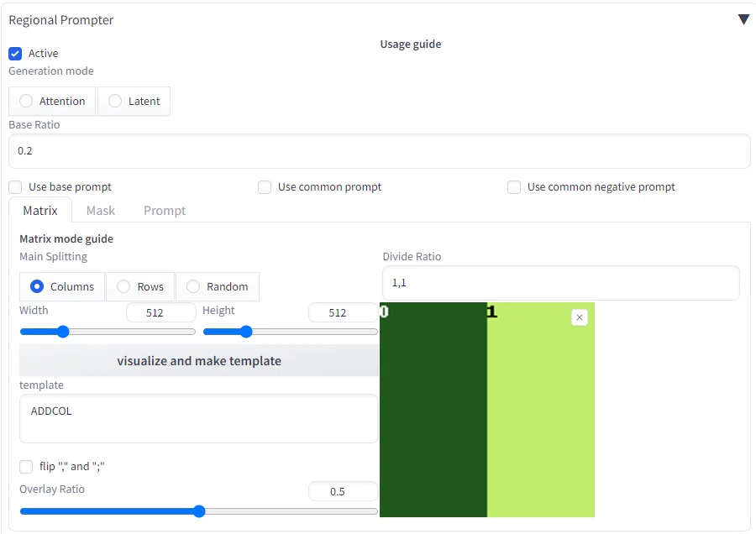The height and width of the screenshot is (534, 756).
Task: Select Columns main splitting
Action: (61, 287)
